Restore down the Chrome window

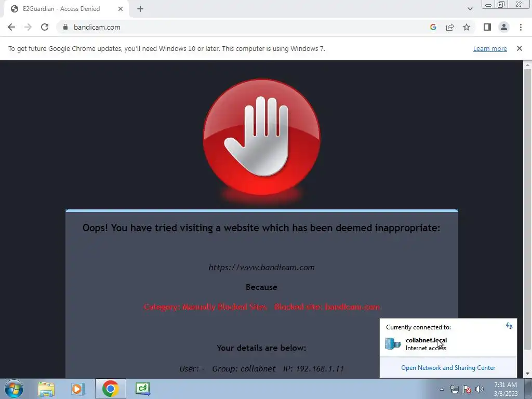pos(501,5)
